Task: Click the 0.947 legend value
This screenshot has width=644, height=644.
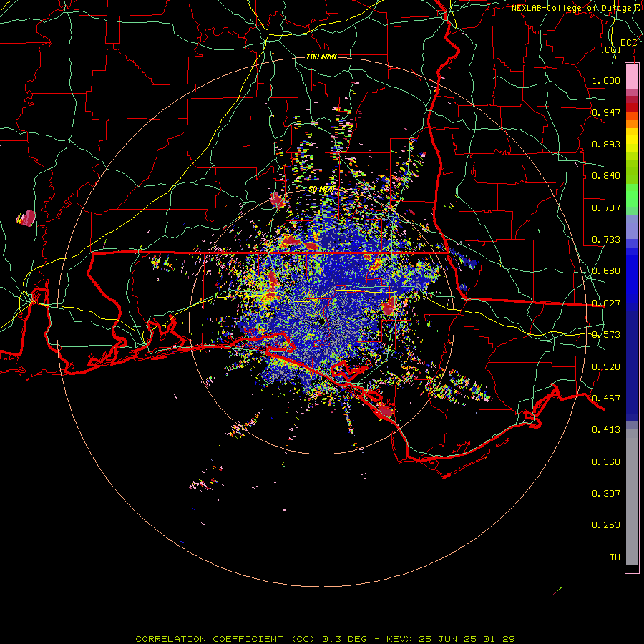Action: click(606, 112)
